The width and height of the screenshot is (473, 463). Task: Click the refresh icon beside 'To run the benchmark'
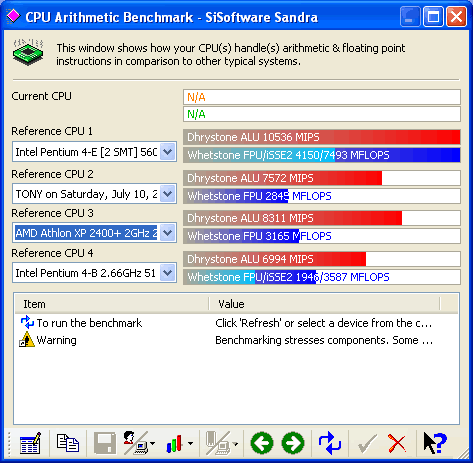[x=27, y=323]
